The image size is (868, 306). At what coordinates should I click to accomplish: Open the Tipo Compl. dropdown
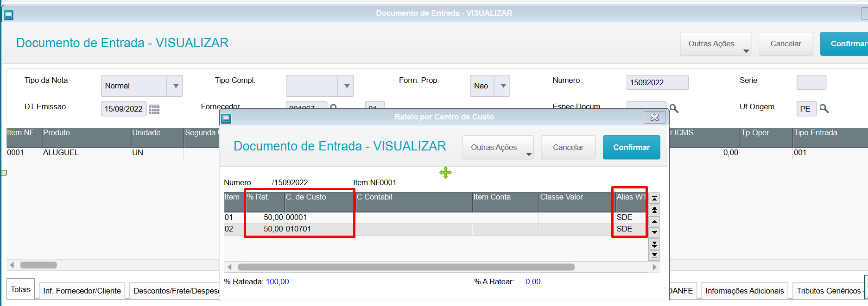pos(347,86)
